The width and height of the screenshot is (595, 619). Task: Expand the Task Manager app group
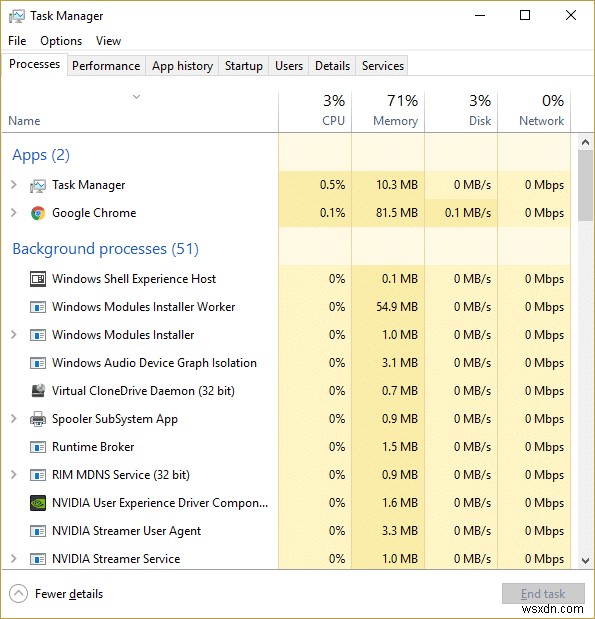pos(14,185)
